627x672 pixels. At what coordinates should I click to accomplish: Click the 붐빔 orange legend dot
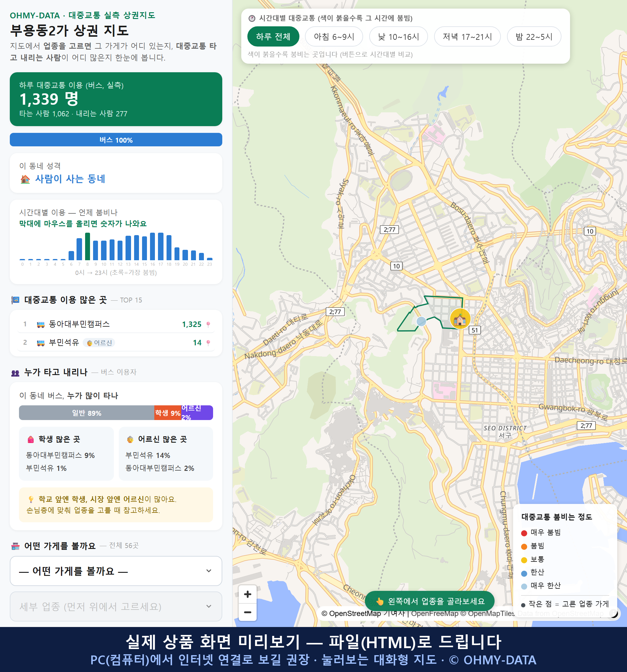tap(524, 546)
